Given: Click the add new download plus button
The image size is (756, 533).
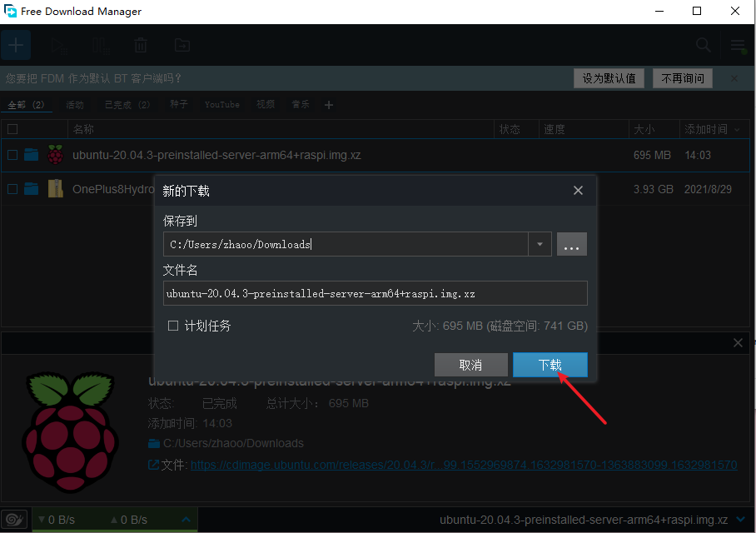Looking at the screenshot, I should [16, 45].
